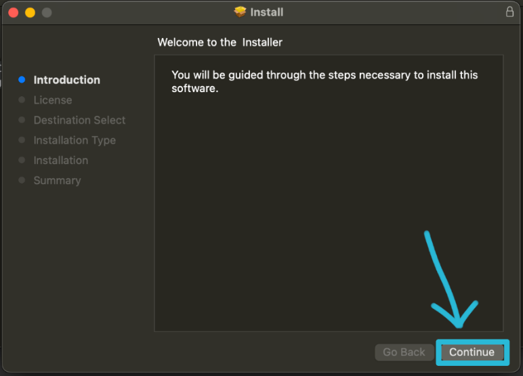Select the License step in sidebar

pos(53,100)
